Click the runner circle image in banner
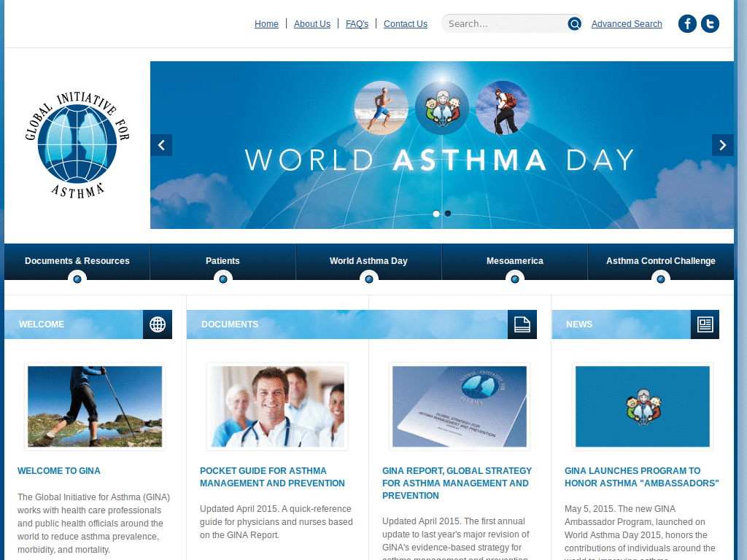The width and height of the screenshot is (747, 560). tap(381, 108)
